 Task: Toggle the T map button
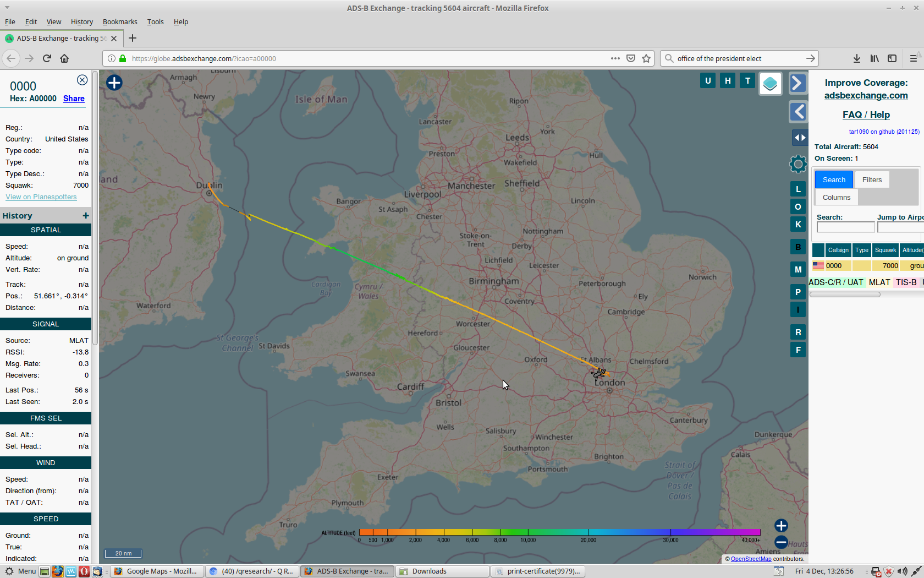(x=747, y=80)
